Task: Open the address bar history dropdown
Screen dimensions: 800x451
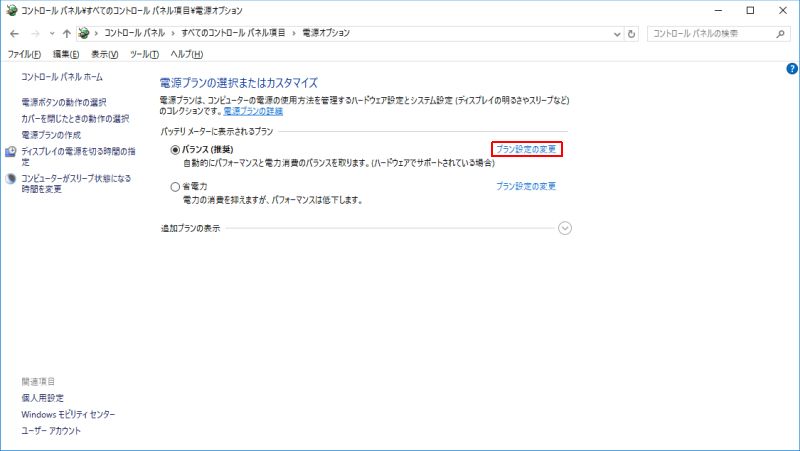Action: [x=616, y=33]
